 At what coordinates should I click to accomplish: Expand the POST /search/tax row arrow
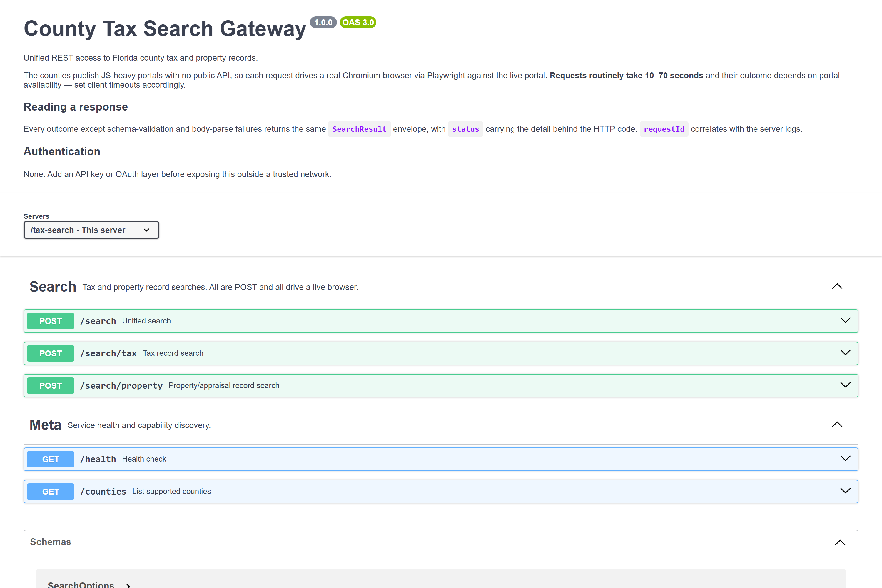(845, 353)
